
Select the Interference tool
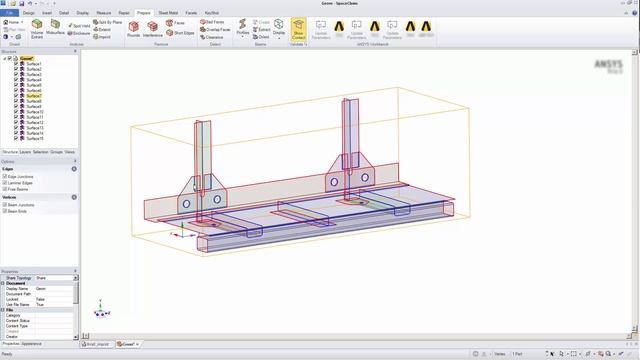153,29
